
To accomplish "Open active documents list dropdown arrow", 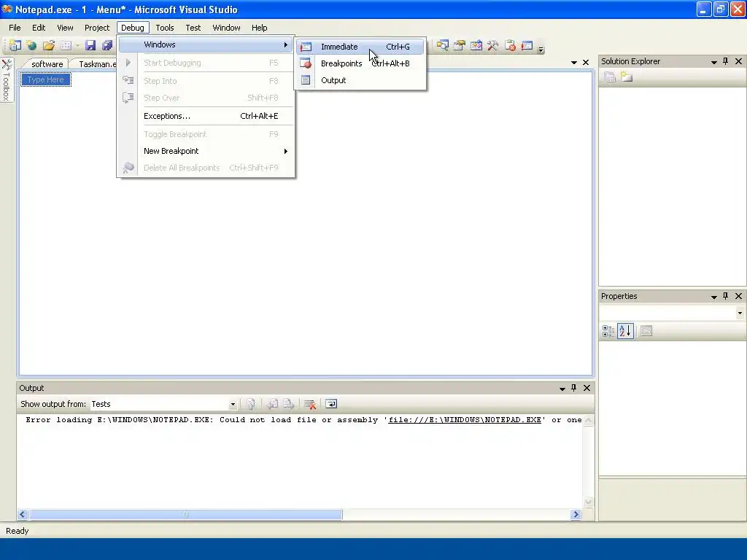I will (x=573, y=63).
